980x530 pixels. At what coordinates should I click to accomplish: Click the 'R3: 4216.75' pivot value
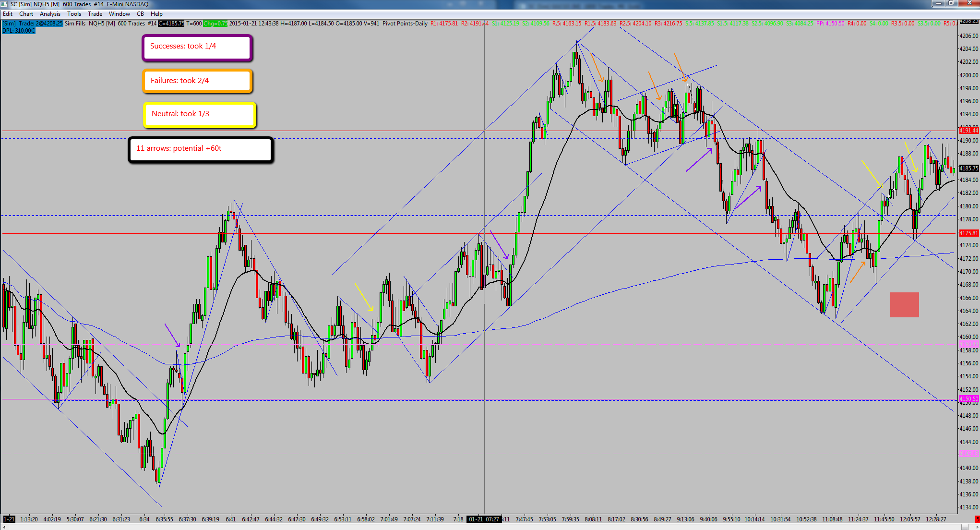click(x=668, y=24)
